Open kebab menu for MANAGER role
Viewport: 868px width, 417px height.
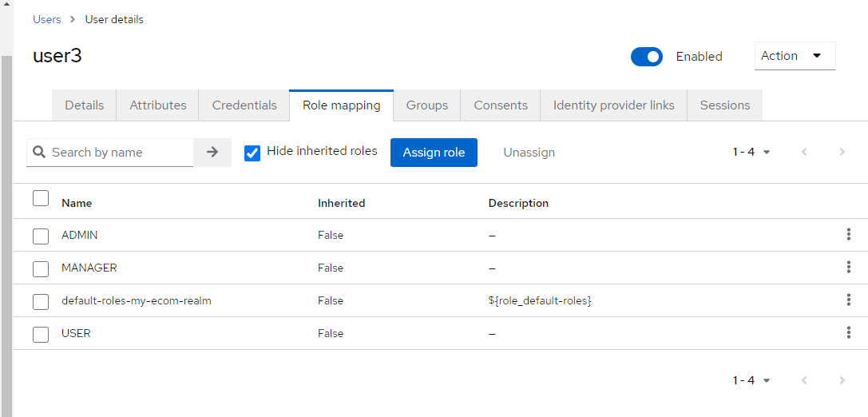(x=848, y=268)
